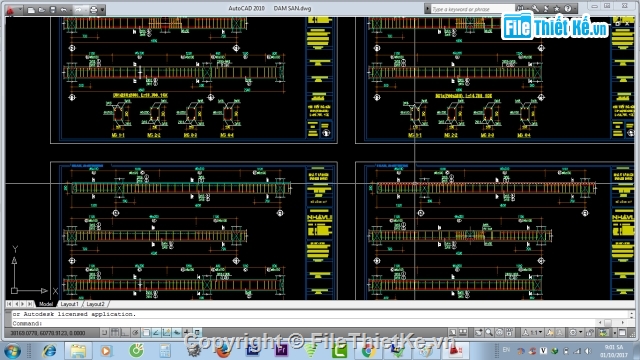Toggle Annotation Visibility icon

tap(550, 333)
